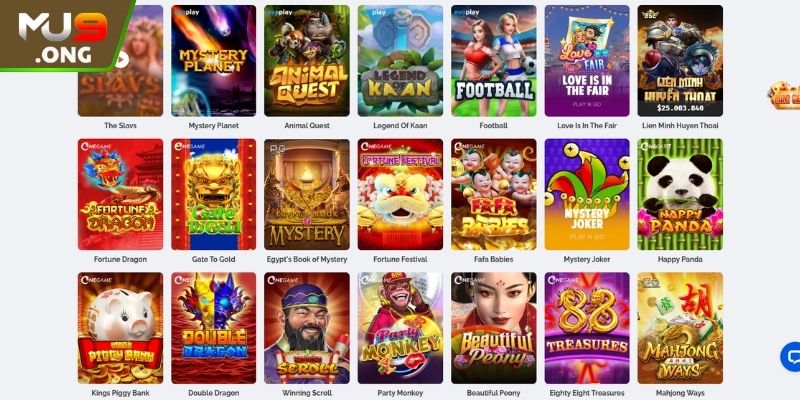Viewport: 800px width, 400px height.
Task: Open the Fortune Dragon game tile
Action: [120, 194]
